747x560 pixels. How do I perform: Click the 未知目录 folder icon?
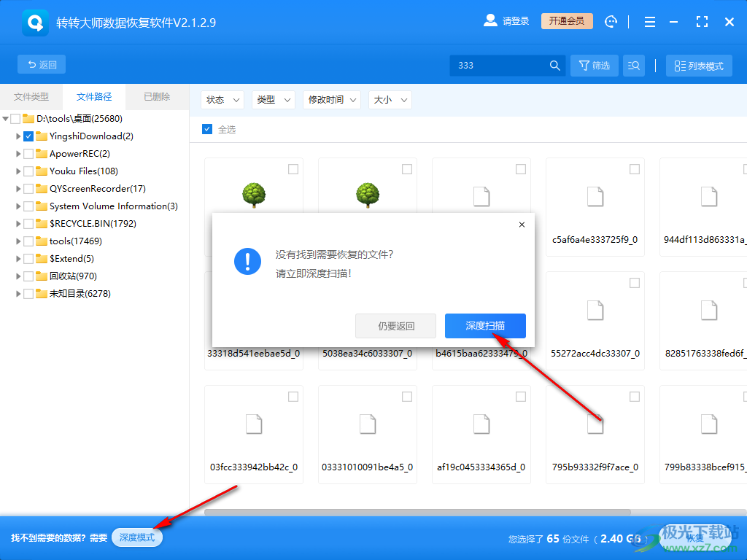(x=42, y=294)
